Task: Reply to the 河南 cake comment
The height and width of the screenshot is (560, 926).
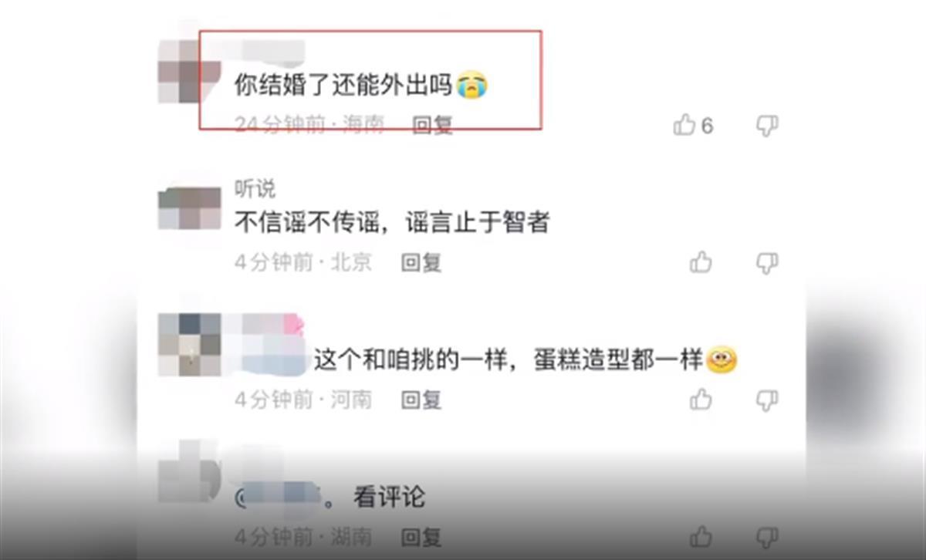Action: click(421, 400)
